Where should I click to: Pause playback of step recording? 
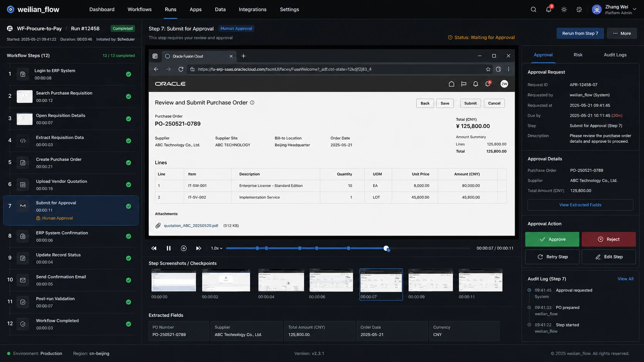pyautogui.click(x=168, y=248)
